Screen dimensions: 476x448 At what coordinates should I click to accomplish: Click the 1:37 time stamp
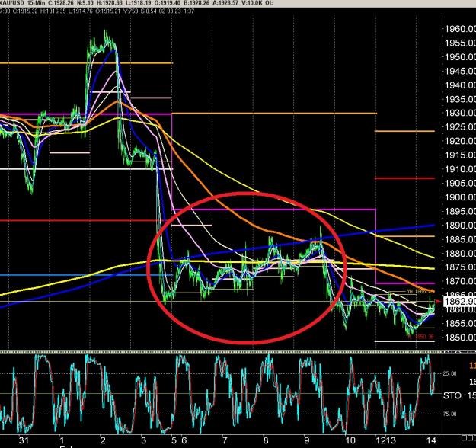tap(189, 11)
